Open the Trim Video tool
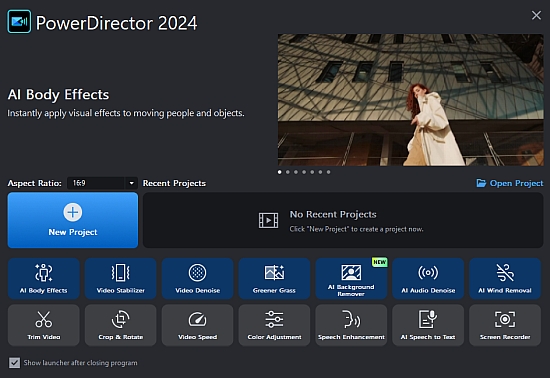550x378 pixels. click(x=43, y=325)
